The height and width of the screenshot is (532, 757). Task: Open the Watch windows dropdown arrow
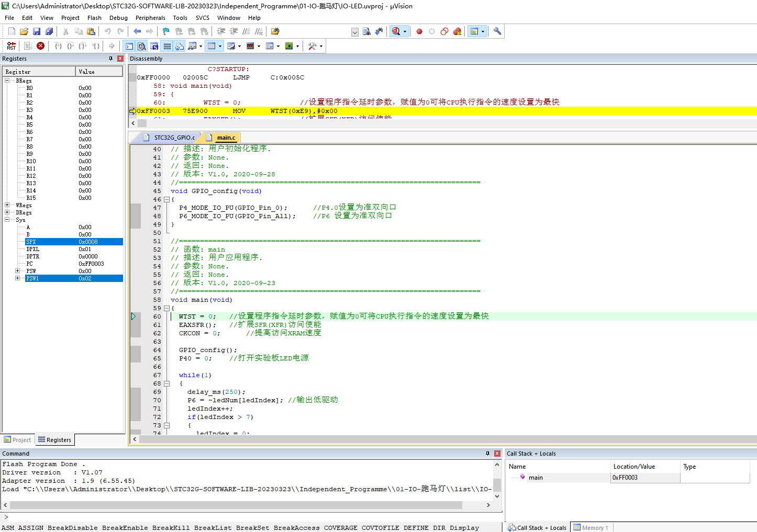[x=201, y=46]
